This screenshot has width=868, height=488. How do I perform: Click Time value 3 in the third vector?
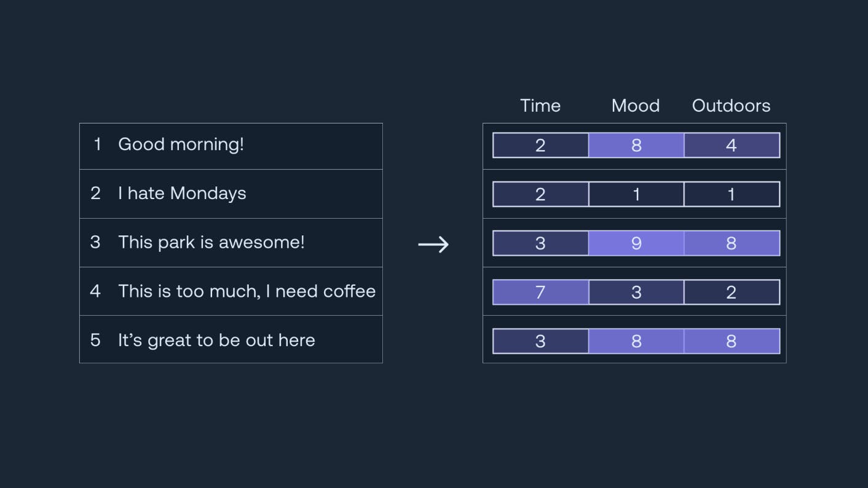click(x=540, y=243)
